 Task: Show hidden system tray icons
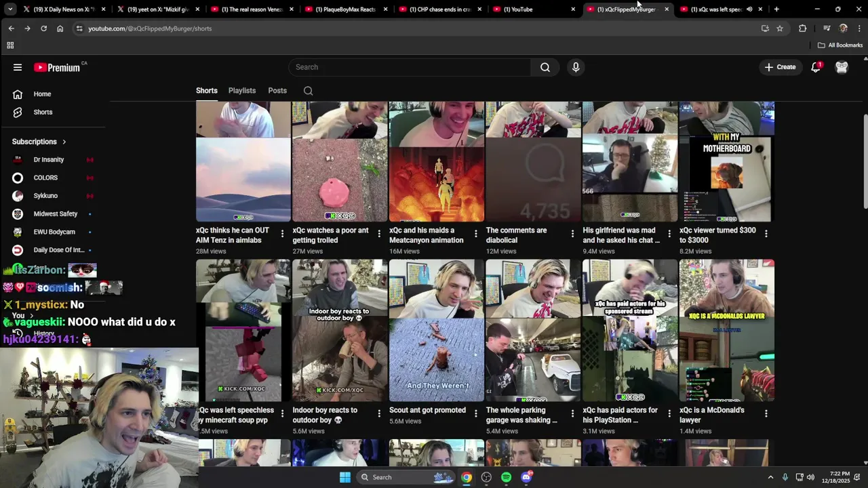770,477
